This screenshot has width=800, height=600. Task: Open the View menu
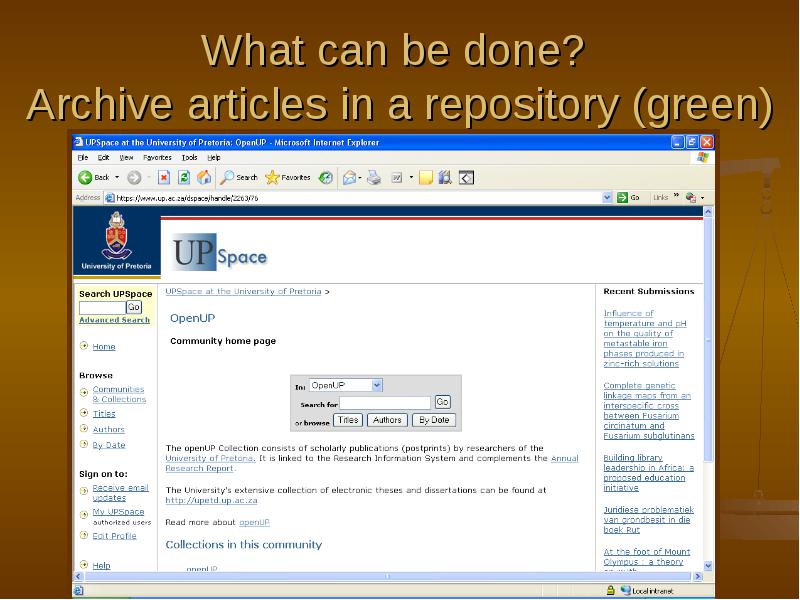point(127,158)
